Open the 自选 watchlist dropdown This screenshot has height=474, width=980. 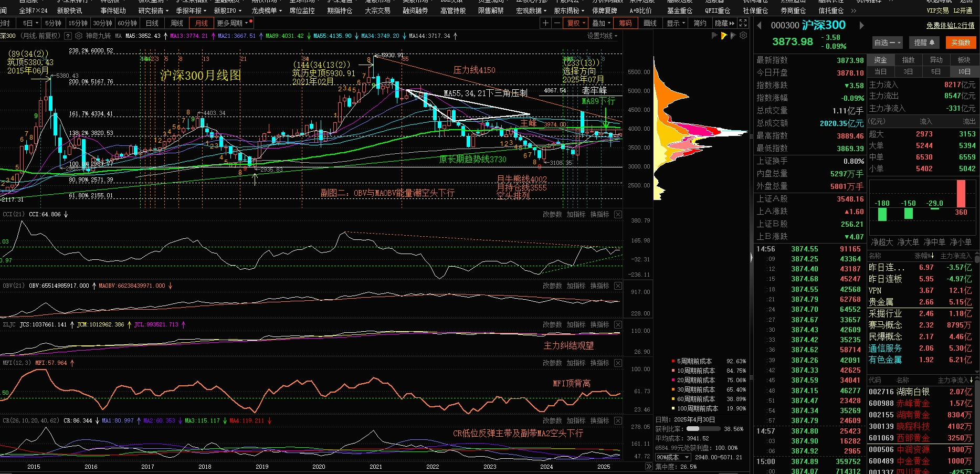(888, 43)
